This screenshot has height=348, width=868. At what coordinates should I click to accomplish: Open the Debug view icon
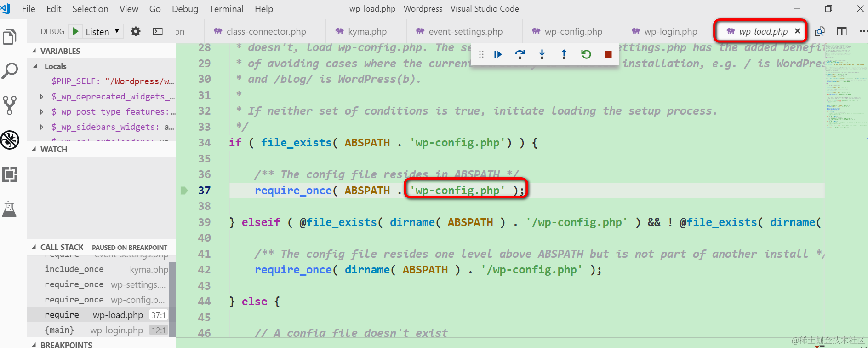click(10, 140)
